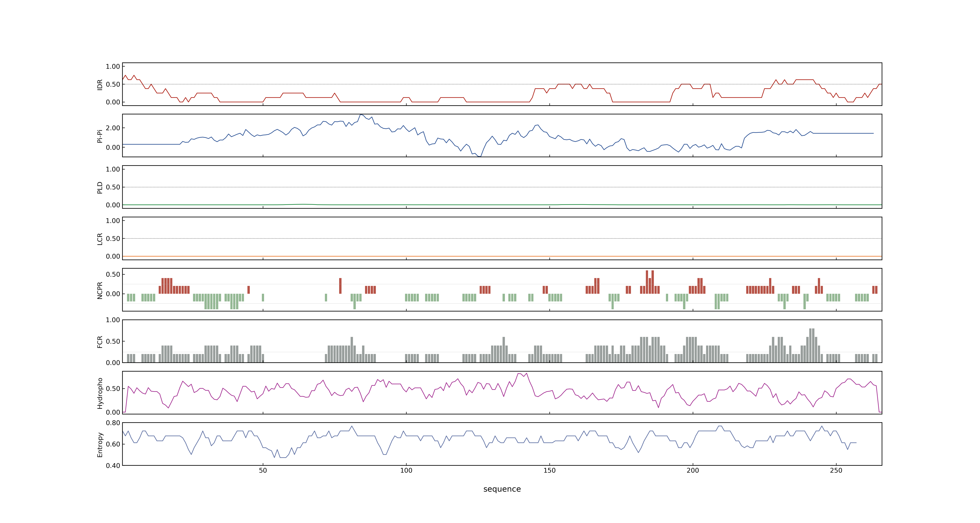Click the Entropy y-axis label
The width and height of the screenshot is (980, 523).
[100, 444]
